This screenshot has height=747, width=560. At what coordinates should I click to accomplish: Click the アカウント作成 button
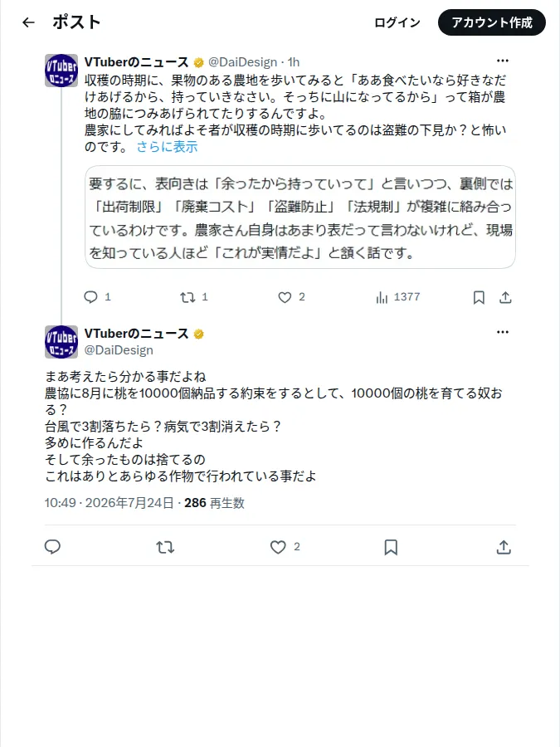(x=492, y=22)
